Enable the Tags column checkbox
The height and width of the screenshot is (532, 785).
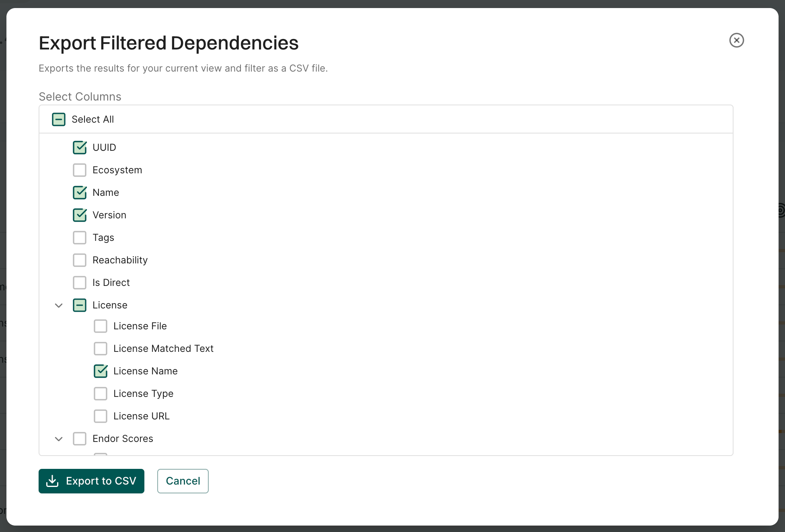80,237
